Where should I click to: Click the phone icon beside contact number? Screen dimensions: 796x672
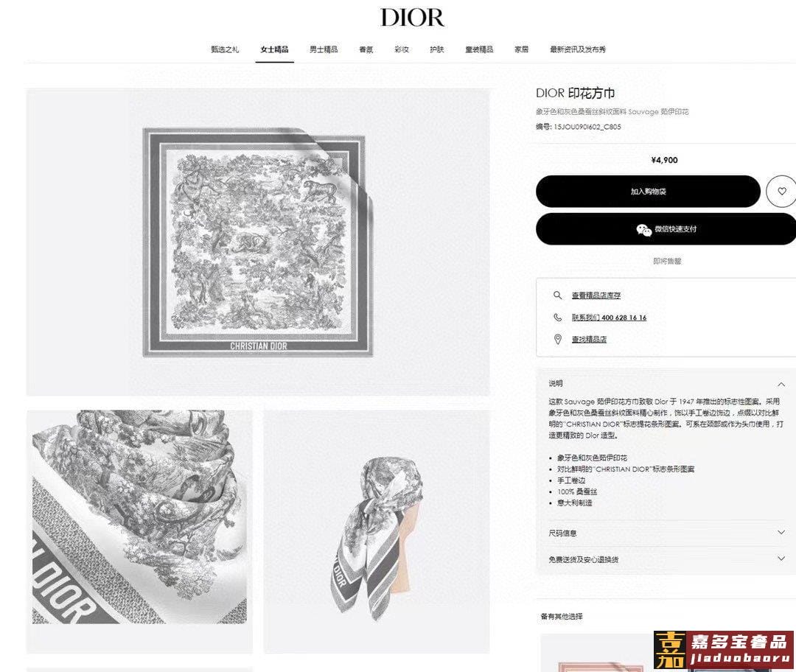pyautogui.click(x=557, y=318)
